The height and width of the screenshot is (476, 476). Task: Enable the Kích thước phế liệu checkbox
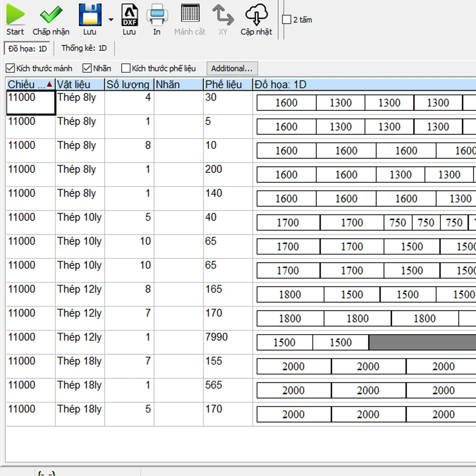point(126,69)
